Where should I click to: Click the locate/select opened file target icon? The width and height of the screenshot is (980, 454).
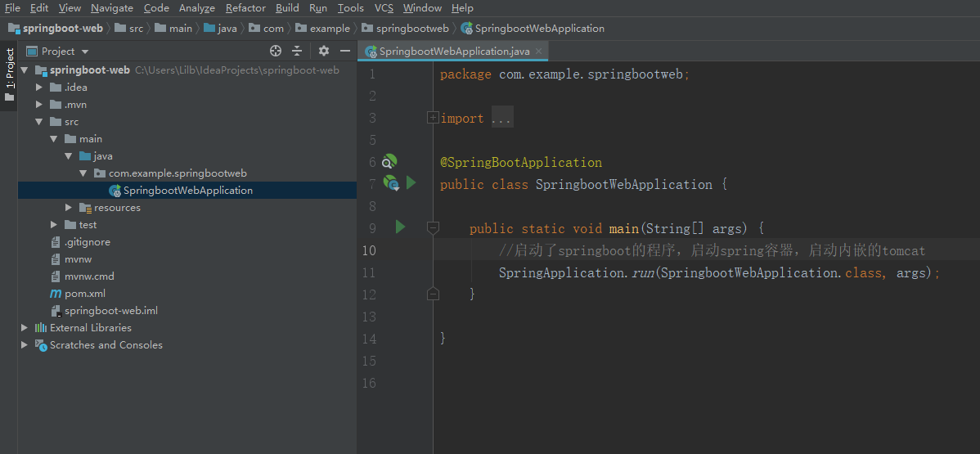pos(276,52)
